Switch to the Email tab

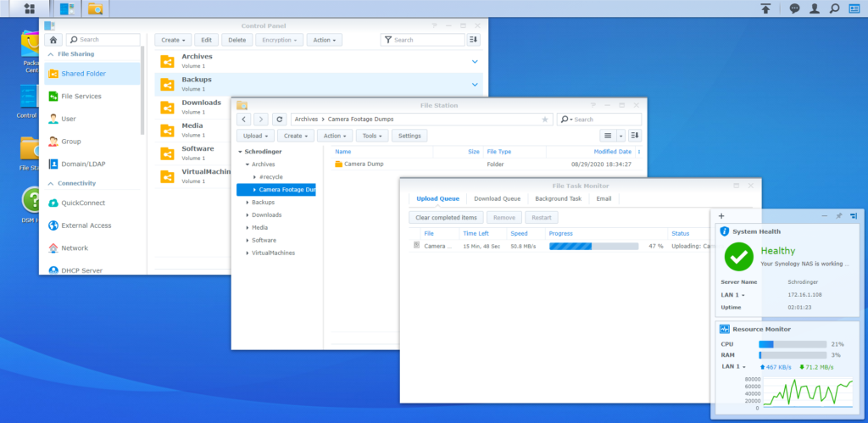[604, 198]
